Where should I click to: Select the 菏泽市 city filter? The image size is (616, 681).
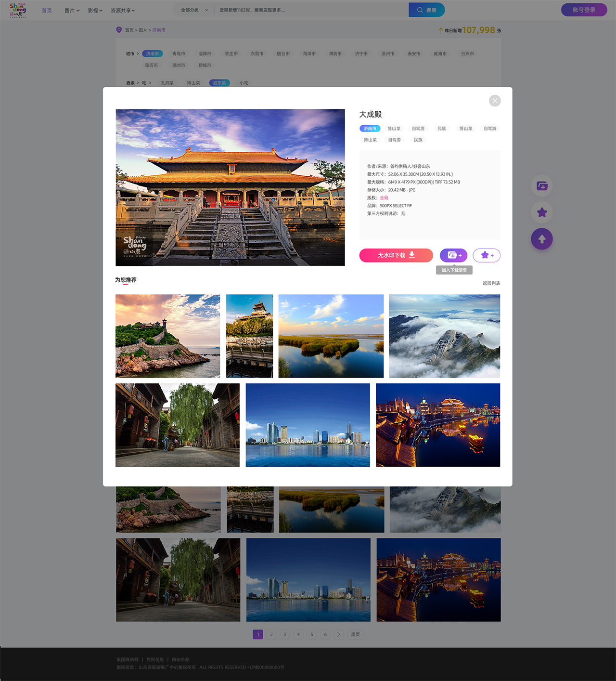309,54
